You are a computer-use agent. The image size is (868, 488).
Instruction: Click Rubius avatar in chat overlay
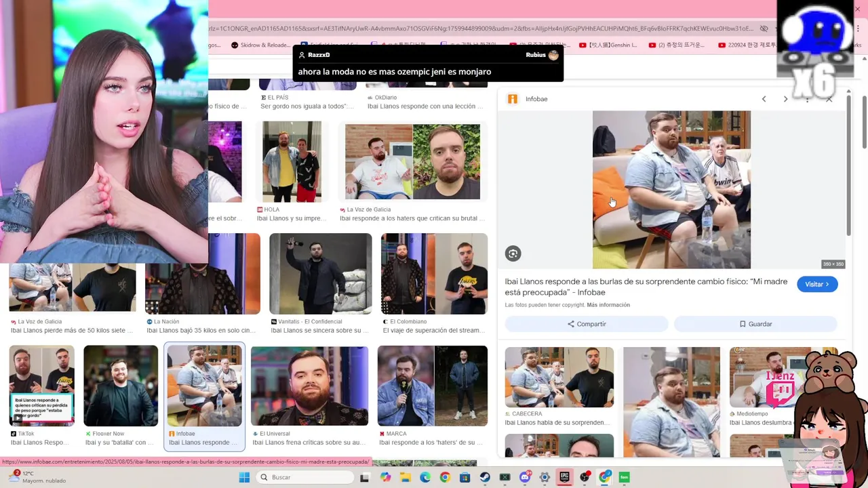tap(553, 55)
